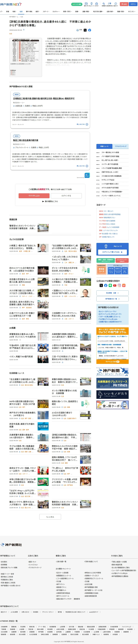Click the 今すぐ申し込み button

click(34, 196)
